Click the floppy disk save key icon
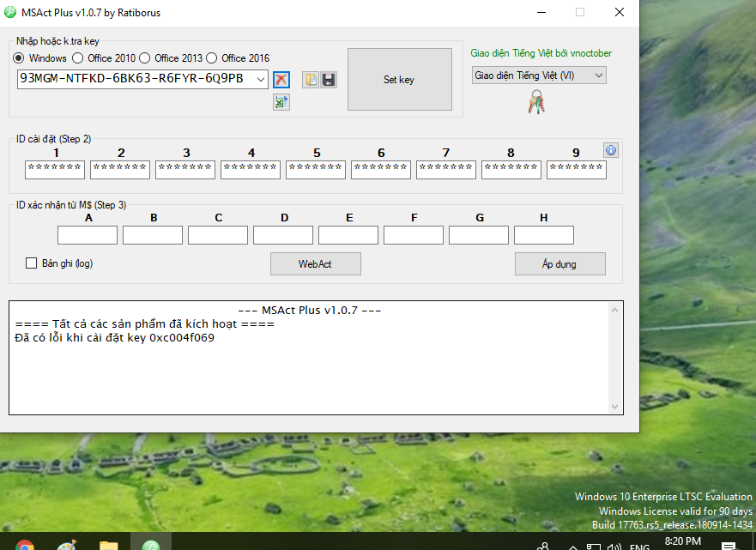 coord(329,80)
